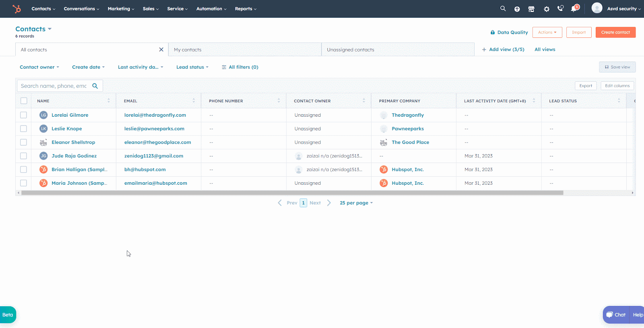Click Lorelai Gilmore's LG avatar
Viewport: 644px width, 328px height.
click(x=43, y=115)
